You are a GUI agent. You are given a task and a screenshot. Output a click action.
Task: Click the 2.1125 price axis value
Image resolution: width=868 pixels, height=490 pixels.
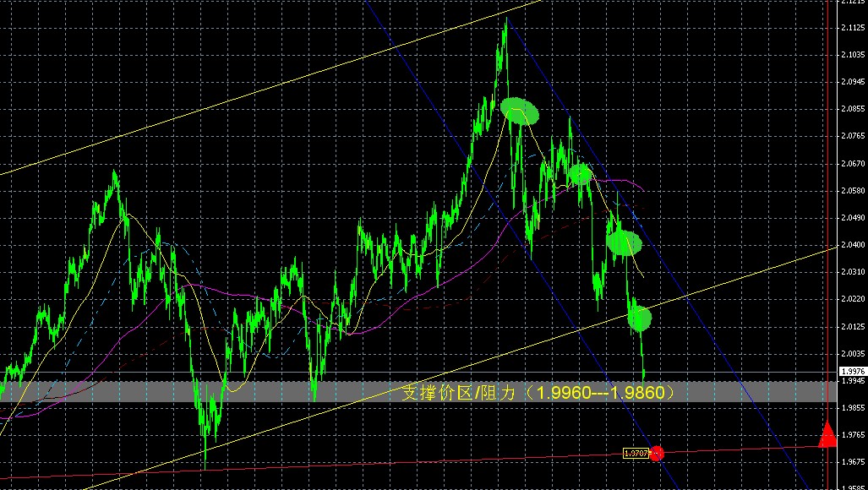[x=853, y=28]
